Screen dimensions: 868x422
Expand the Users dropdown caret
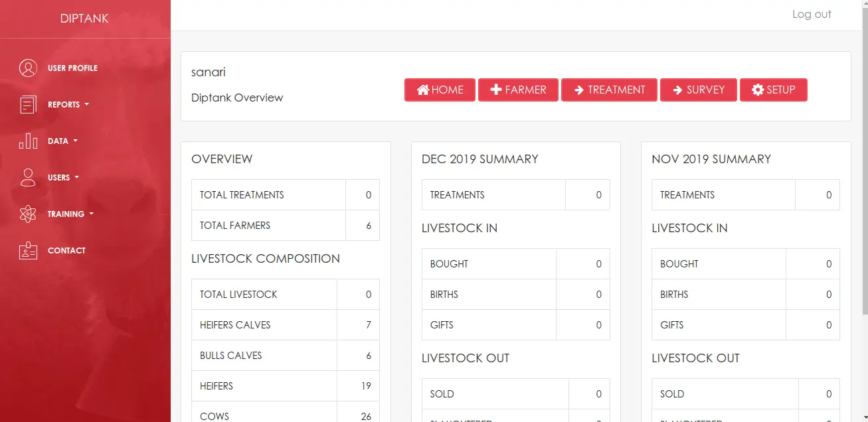coord(77,177)
